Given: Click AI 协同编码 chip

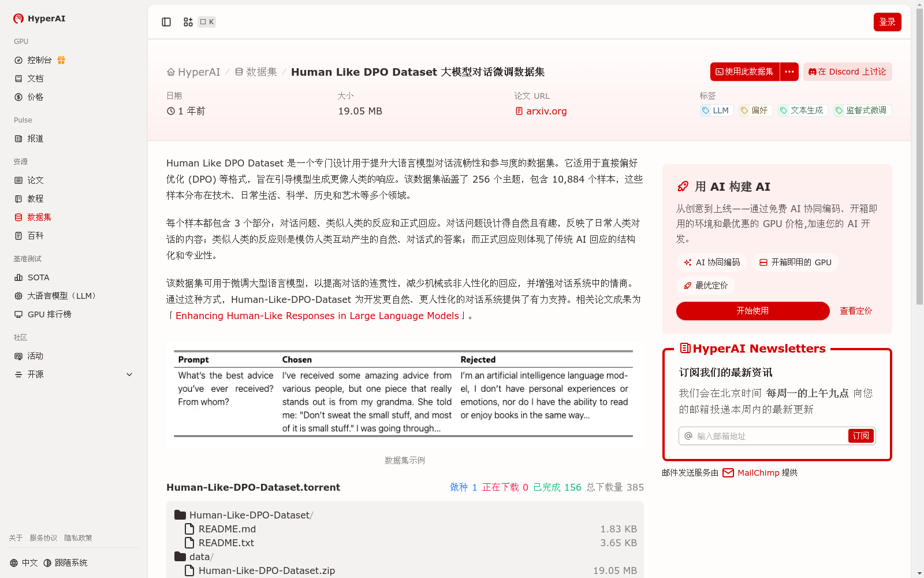Looking at the screenshot, I should point(711,262).
